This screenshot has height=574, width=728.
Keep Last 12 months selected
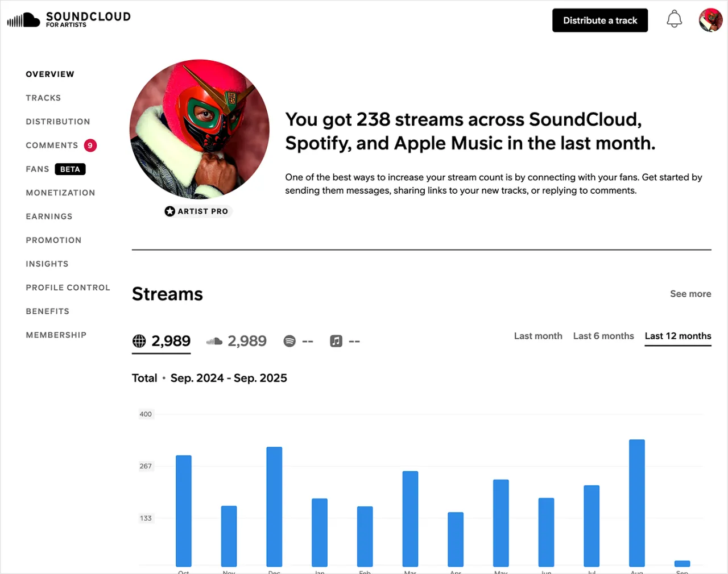coord(677,336)
